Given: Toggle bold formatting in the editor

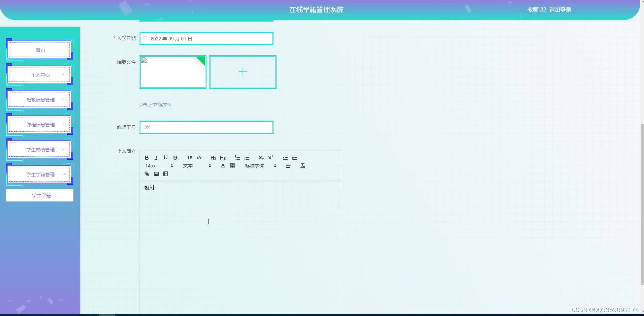Looking at the screenshot, I should (x=147, y=158).
